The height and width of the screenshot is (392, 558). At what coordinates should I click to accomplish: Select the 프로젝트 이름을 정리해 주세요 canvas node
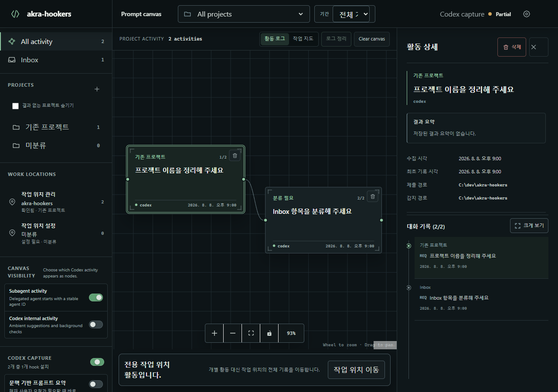pyautogui.click(x=186, y=179)
